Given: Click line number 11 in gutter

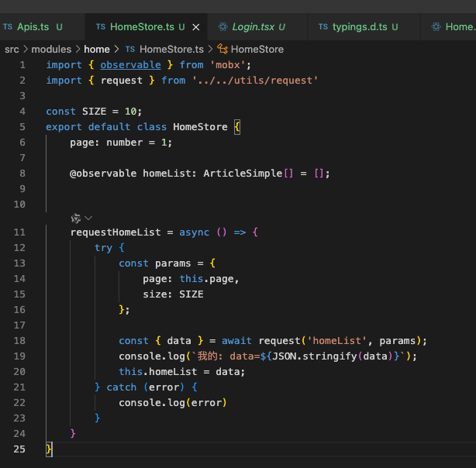Looking at the screenshot, I should pos(19,232).
